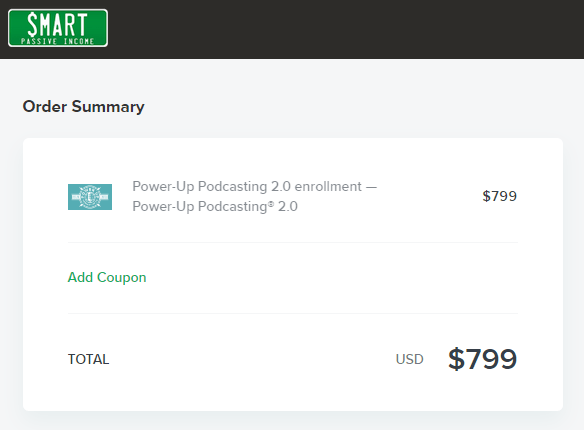The height and width of the screenshot is (430, 584).
Task: Click the divider line above the TOTAL row
Action: pyautogui.click(x=293, y=313)
